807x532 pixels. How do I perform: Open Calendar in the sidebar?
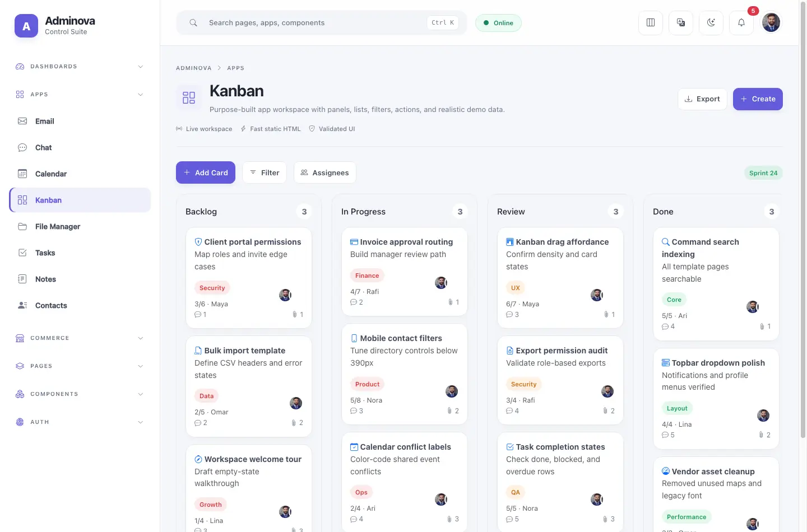click(x=80, y=174)
